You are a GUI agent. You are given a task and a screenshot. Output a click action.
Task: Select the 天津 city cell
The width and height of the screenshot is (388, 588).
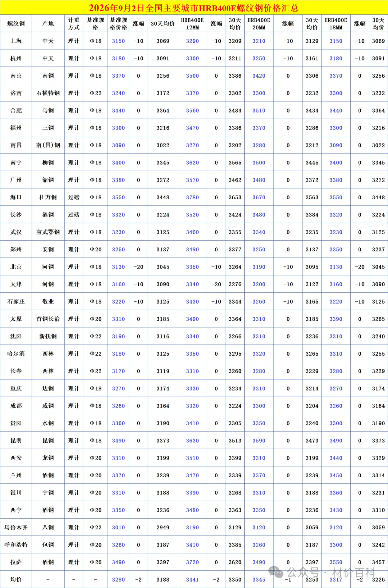(16, 284)
